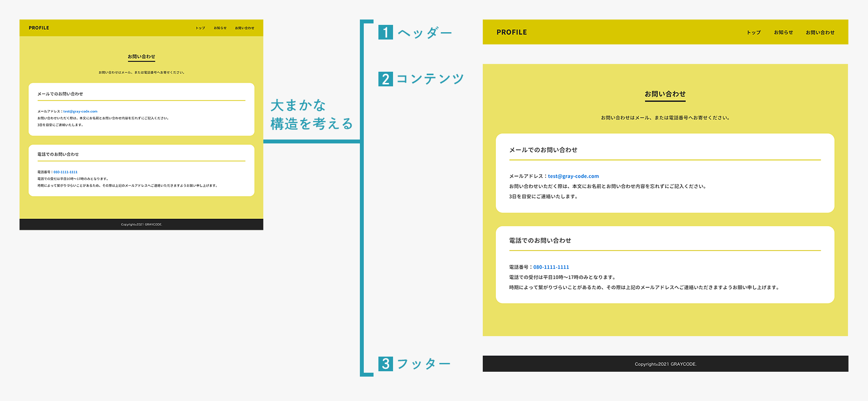The image size is (868, 401).
Task: Open トップ in the small preview nav
Action: tap(200, 28)
